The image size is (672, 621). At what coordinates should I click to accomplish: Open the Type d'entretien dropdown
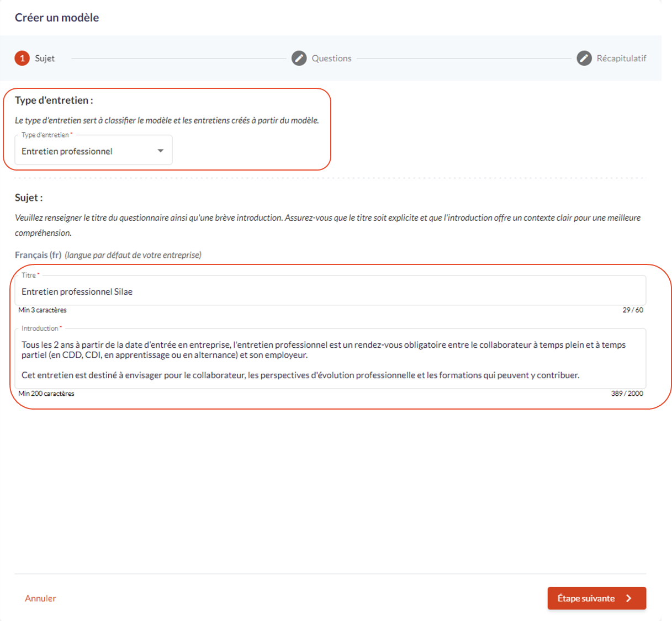pyautogui.click(x=93, y=150)
